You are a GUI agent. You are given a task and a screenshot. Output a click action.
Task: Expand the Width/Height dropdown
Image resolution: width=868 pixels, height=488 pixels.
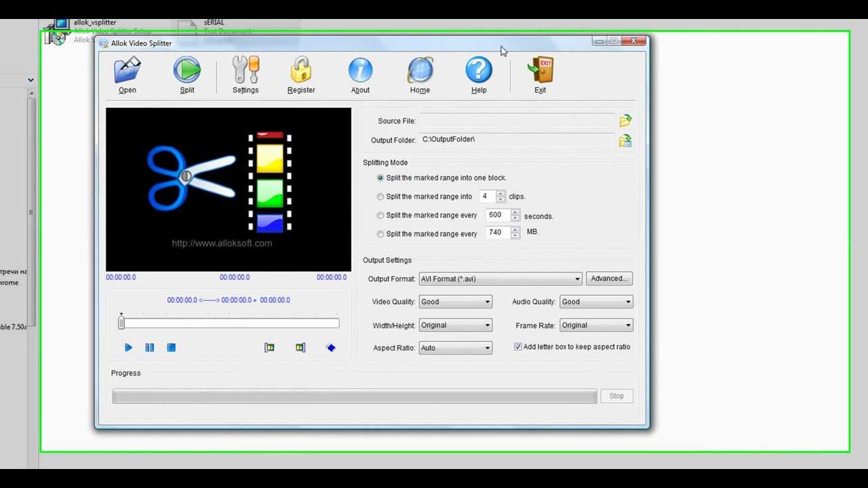click(x=455, y=325)
